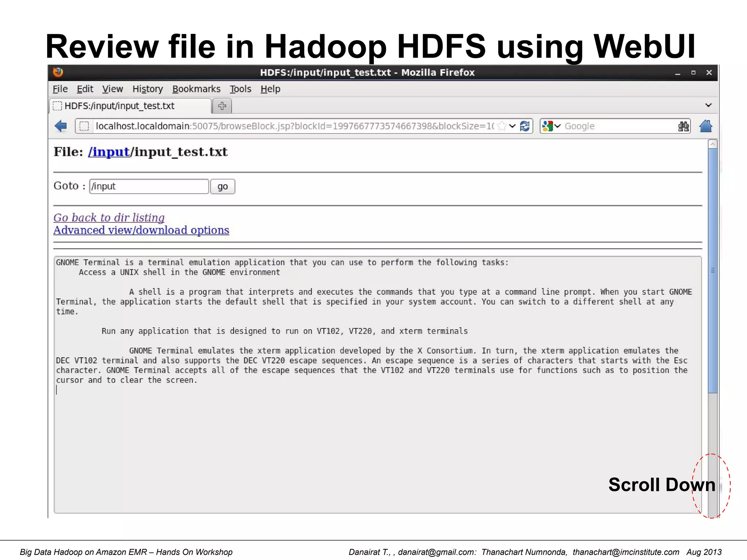The image size is (747, 560).
Task: Open the search engine selector dropdown
Action: [557, 126]
